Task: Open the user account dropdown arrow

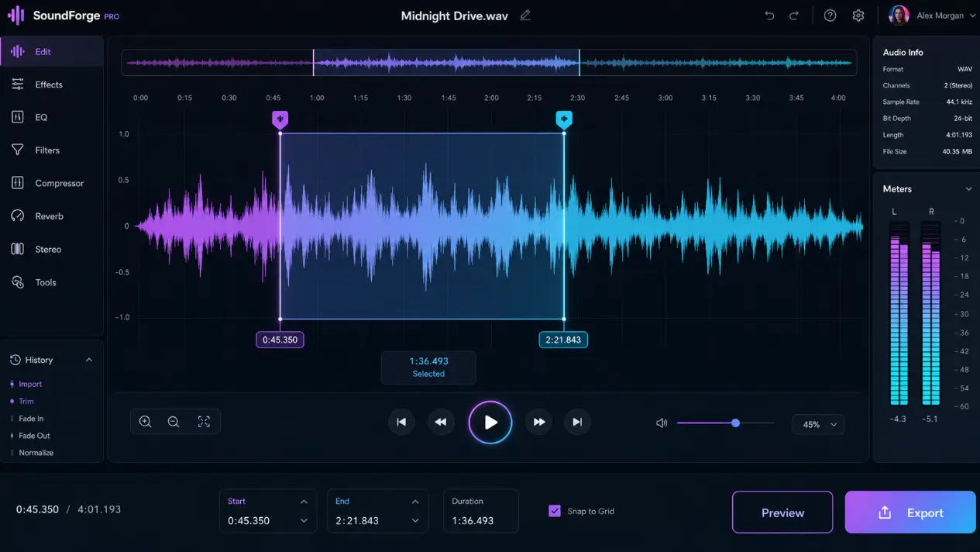Action: 973,16
